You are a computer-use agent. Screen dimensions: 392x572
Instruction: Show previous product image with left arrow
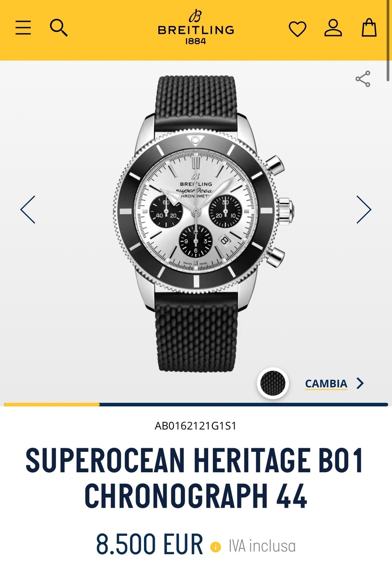pyautogui.click(x=28, y=210)
